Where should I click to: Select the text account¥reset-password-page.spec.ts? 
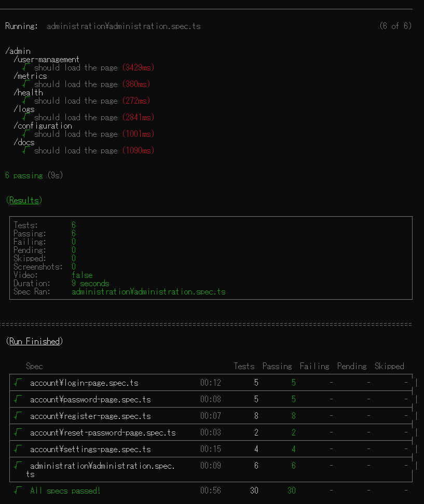(103, 432)
